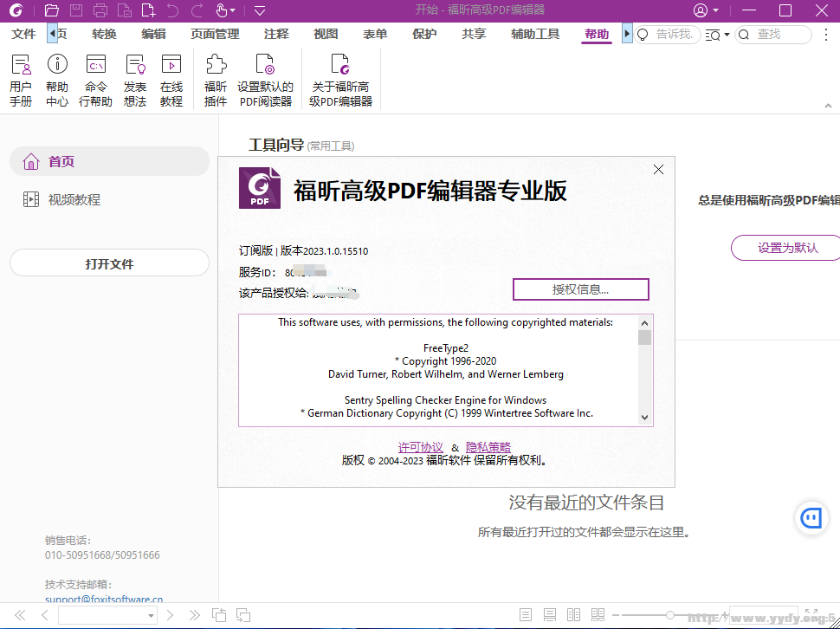Open the three-dot more options menu
This screenshot has height=629, width=840.
[825, 35]
